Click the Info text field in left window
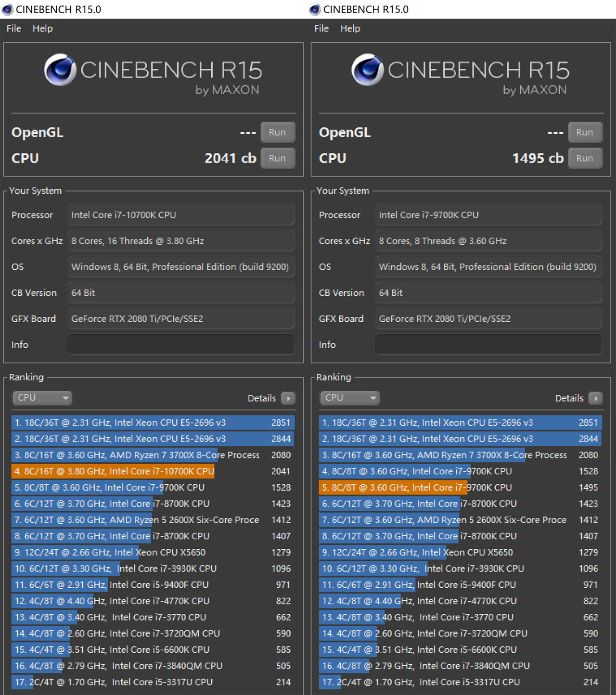 (181, 345)
